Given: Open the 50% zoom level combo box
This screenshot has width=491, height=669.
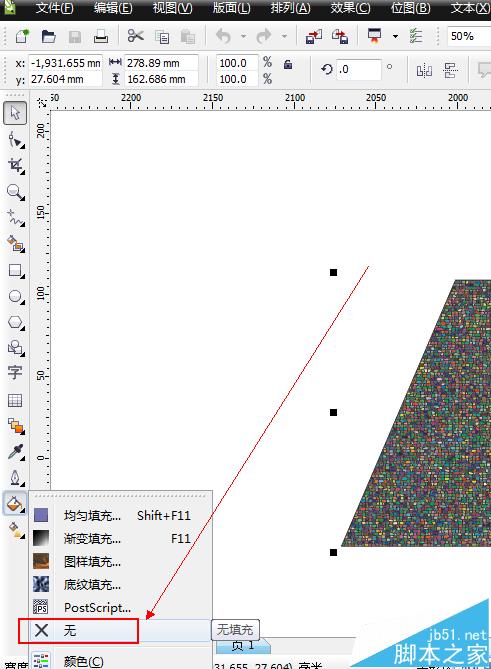Looking at the screenshot, I should [x=469, y=36].
